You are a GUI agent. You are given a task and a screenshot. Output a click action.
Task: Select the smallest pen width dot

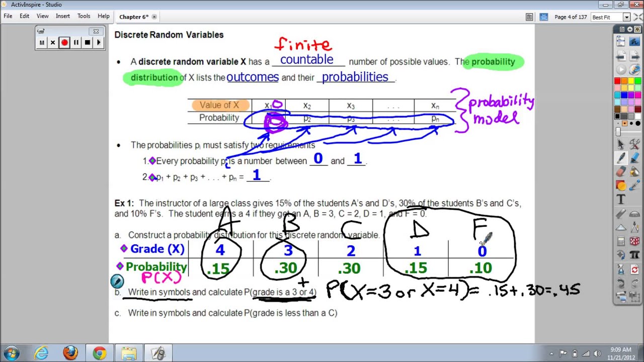click(x=618, y=123)
